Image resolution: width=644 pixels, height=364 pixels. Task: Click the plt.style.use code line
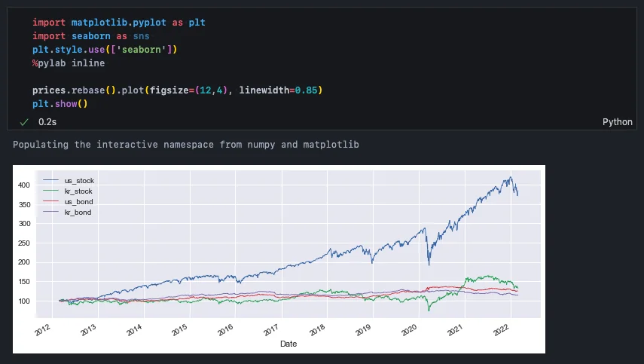click(x=104, y=50)
